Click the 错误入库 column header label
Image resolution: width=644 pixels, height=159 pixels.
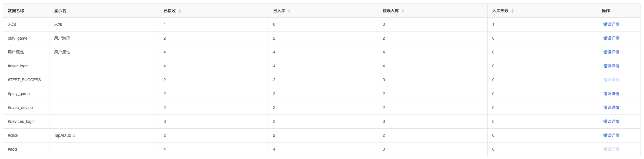tap(391, 11)
